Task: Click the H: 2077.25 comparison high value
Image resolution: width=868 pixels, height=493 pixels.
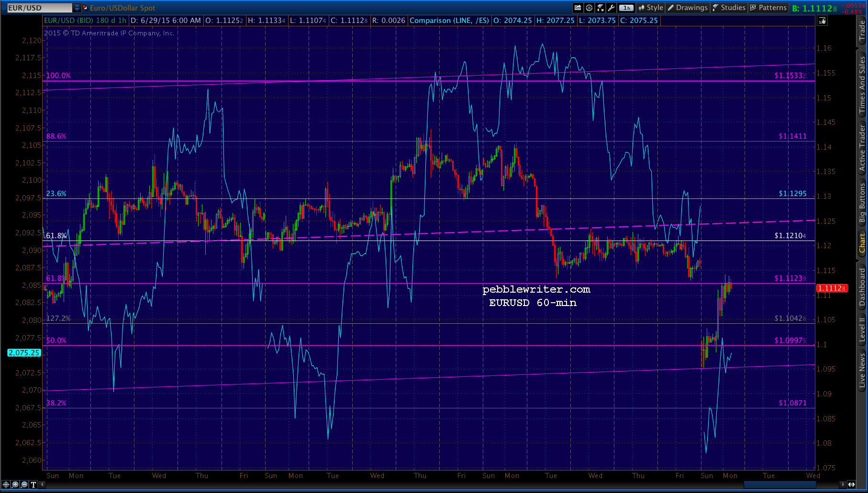Action: point(555,21)
